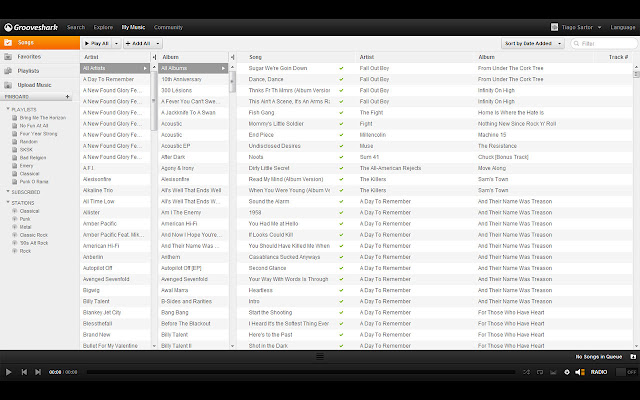Click the Classic Rock station icon

(x=15, y=235)
